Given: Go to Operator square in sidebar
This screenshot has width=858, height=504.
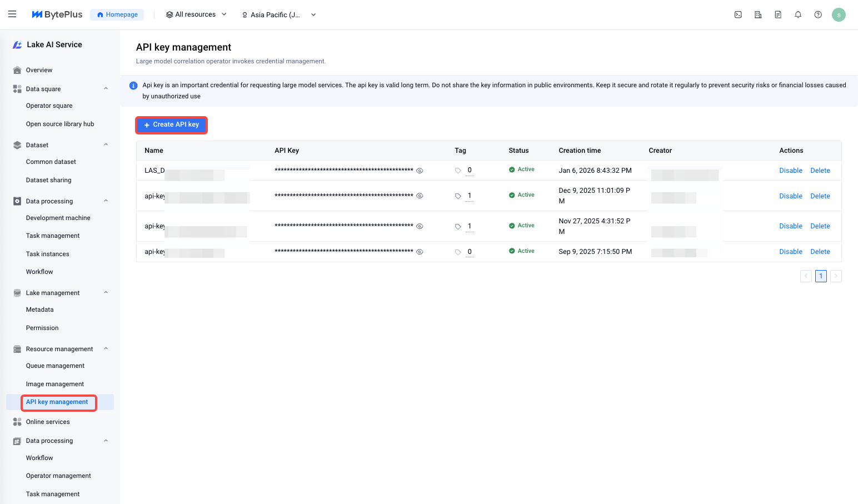Looking at the screenshot, I should click(49, 106).
